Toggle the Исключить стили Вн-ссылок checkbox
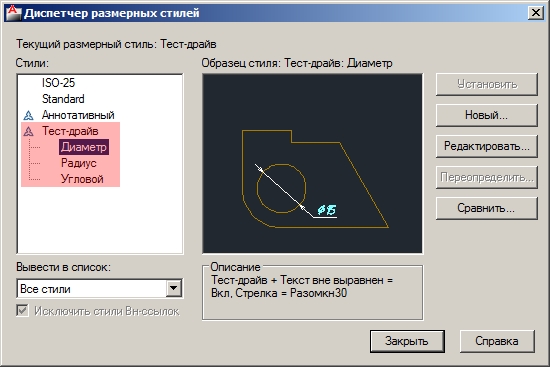 pos(22,311)
